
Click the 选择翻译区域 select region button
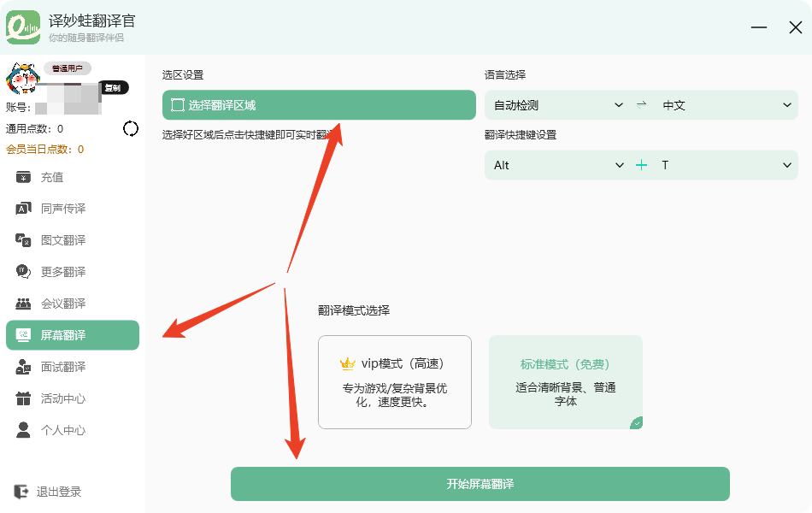pyautogui.click(x=318, y=105)
